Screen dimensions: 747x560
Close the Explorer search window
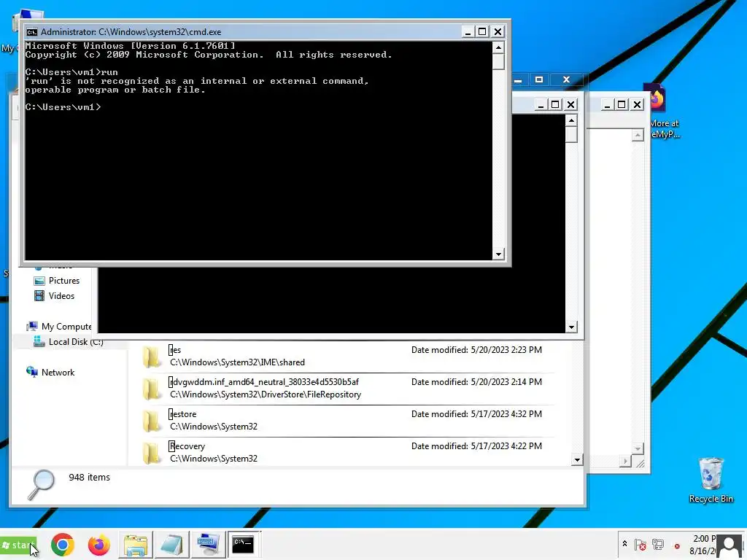pos(566,79)
